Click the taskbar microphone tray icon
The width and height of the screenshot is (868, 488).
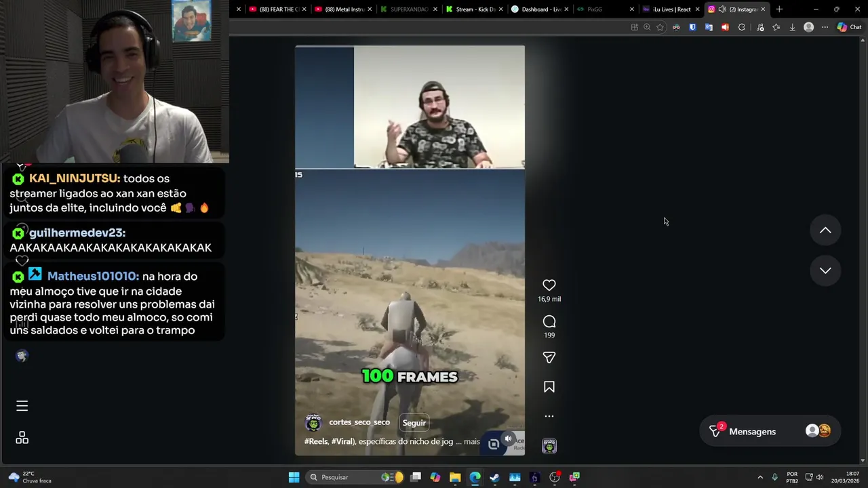774,477
